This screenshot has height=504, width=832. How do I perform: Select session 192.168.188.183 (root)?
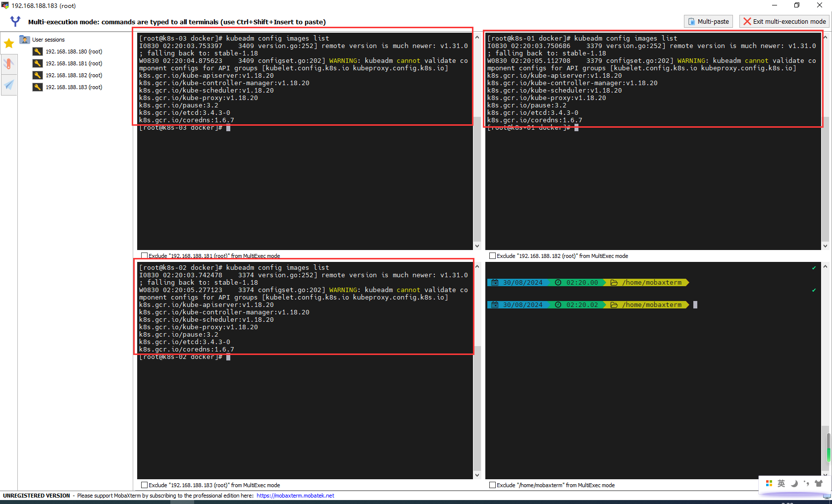point(74,87)
